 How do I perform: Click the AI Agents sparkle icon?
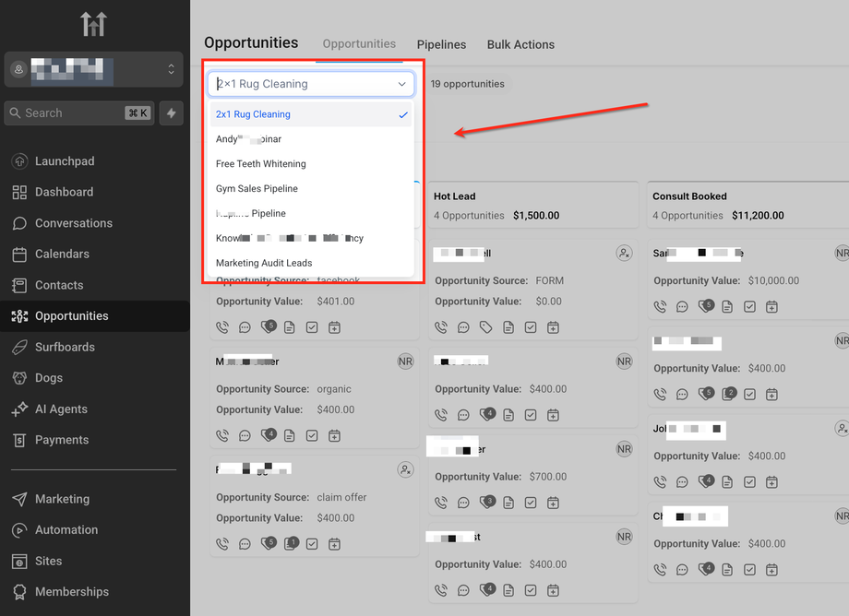(19, 409)
